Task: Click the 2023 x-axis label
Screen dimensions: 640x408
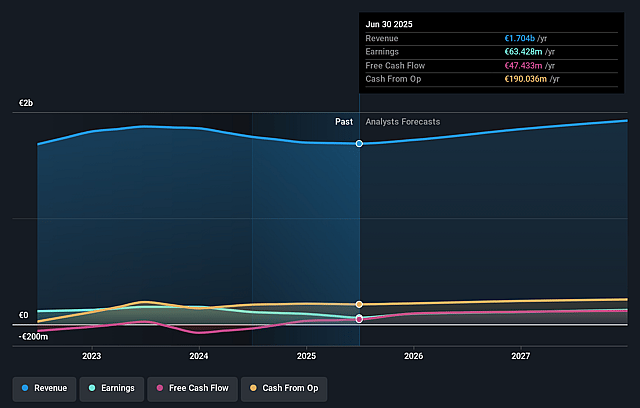Action: (x=91, y=356)
